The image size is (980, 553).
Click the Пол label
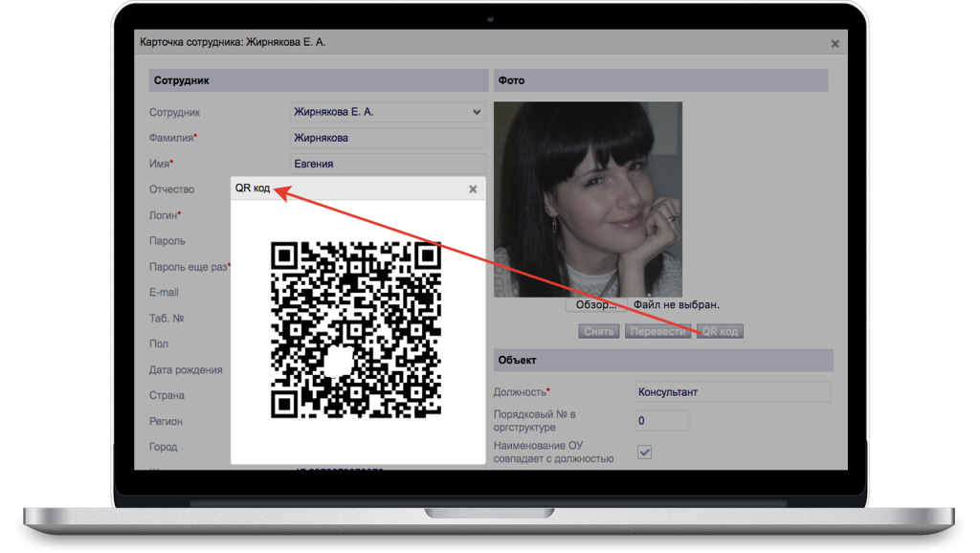click(159, 343)
